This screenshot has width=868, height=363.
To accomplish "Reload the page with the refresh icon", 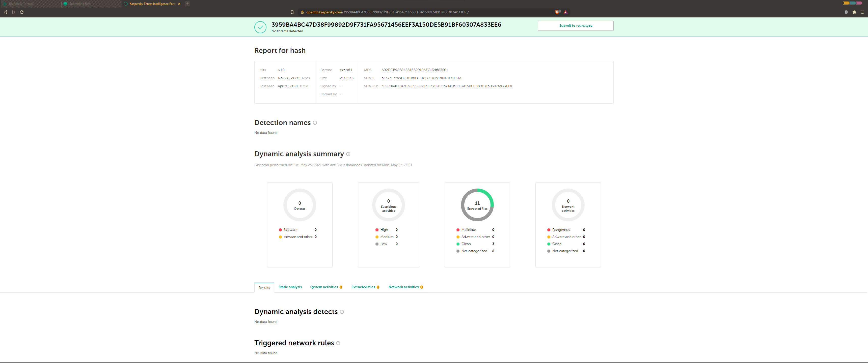I will [x=22, y=12].
